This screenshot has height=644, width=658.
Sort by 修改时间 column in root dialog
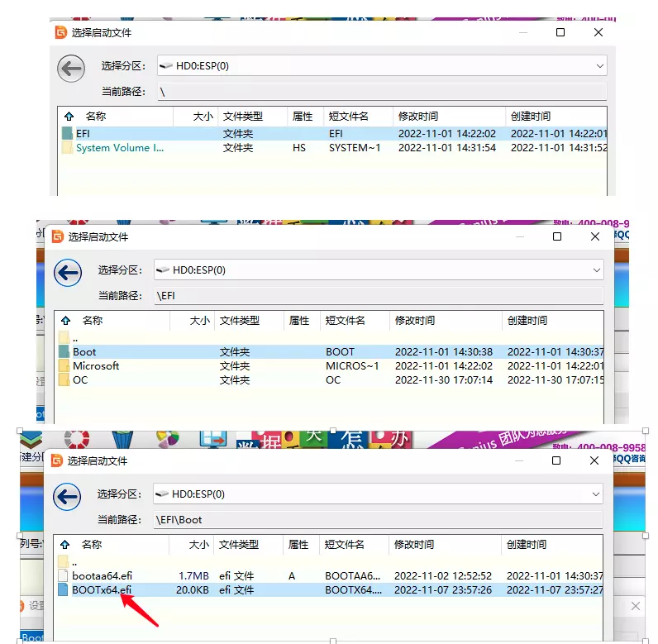click(x=417, y=117)
